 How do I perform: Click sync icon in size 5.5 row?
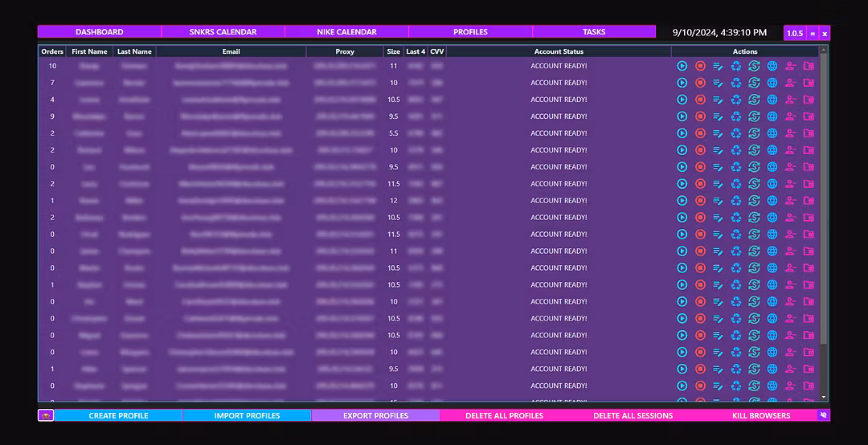tap(754, 133)
